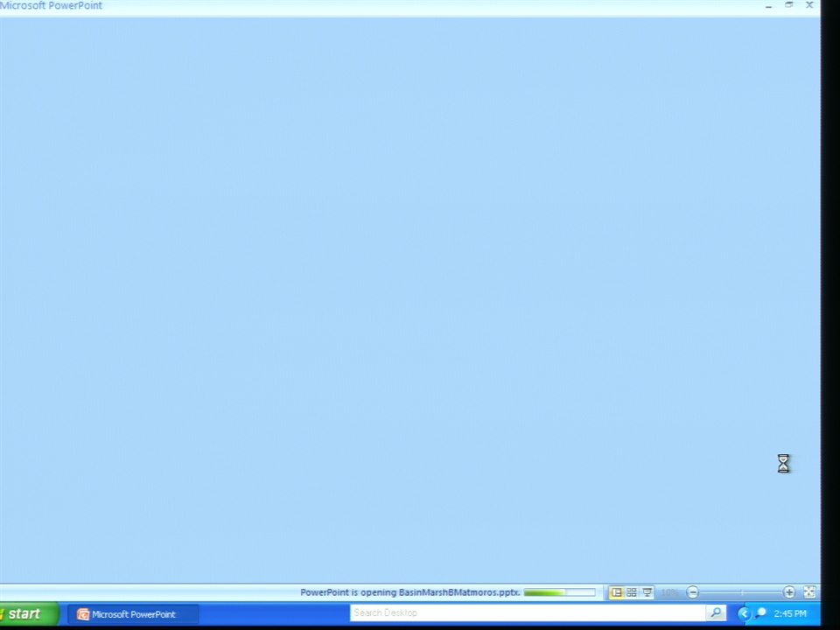840x630 pixels.
Task: Click the zoom out minus button
Action: coord(692,592)
